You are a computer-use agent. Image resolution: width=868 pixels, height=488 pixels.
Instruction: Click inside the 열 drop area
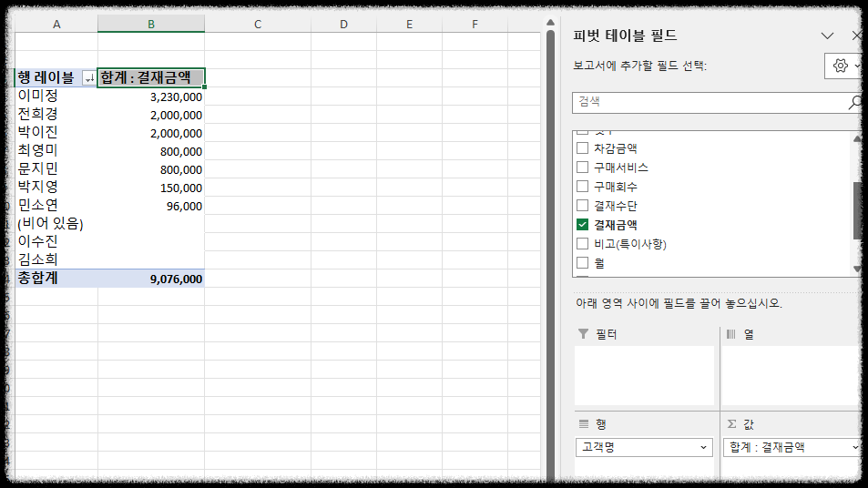[791, 375]
